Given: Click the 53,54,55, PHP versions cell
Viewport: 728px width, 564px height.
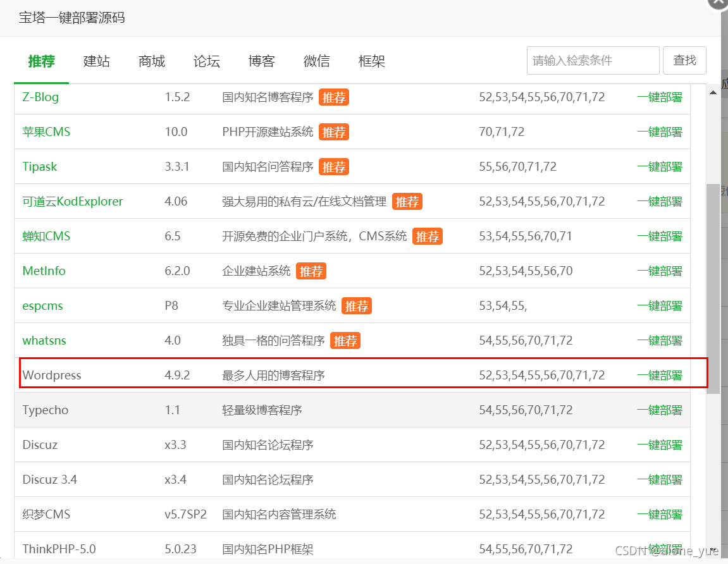Looking at the screenshot, I should click(503, 306).
